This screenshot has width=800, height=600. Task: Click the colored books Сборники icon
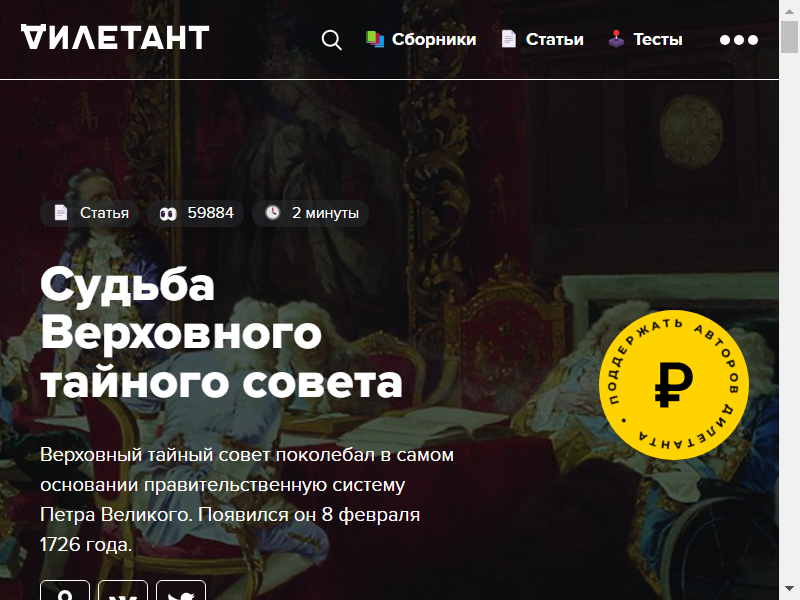pos(375,39)
